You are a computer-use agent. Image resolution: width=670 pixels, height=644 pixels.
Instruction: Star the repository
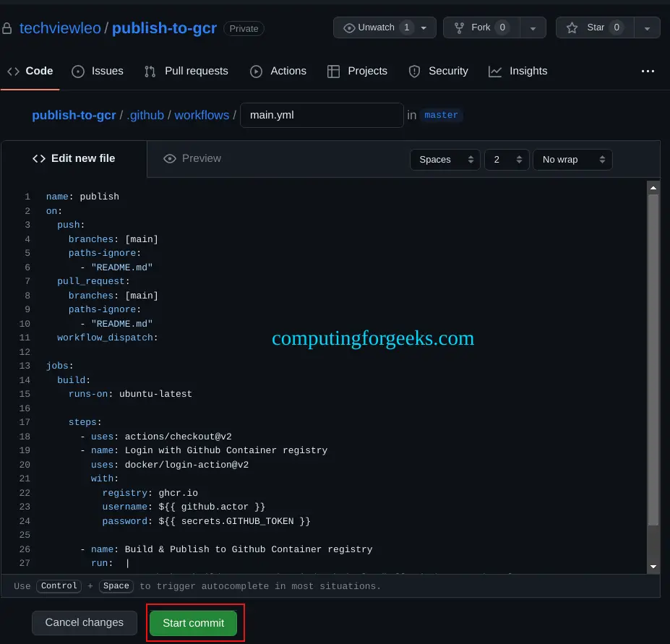pos(595,27)
